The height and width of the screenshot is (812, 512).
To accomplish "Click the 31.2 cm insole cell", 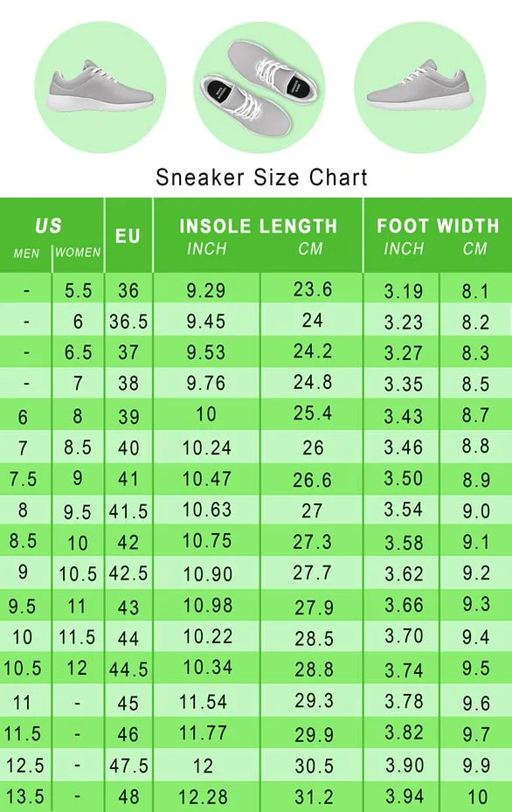I will pos(313,796).
